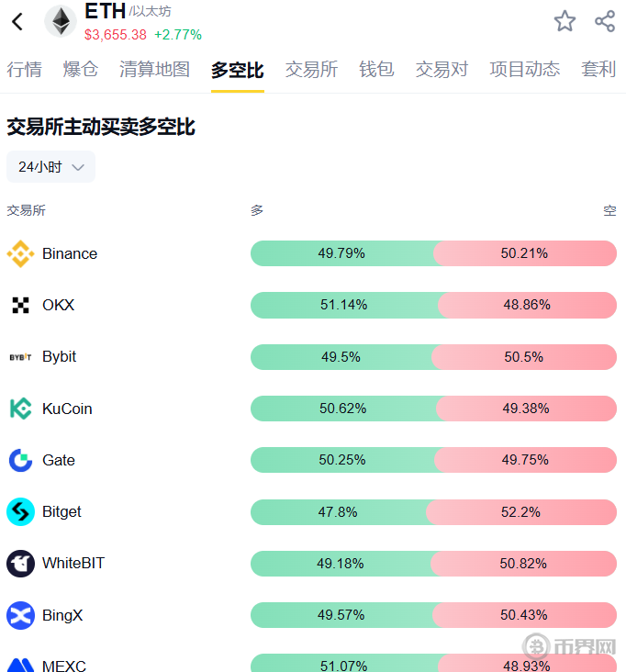Click the OKX exchange logo
This screenshot has width=626, height=672.
coord(20,305)
